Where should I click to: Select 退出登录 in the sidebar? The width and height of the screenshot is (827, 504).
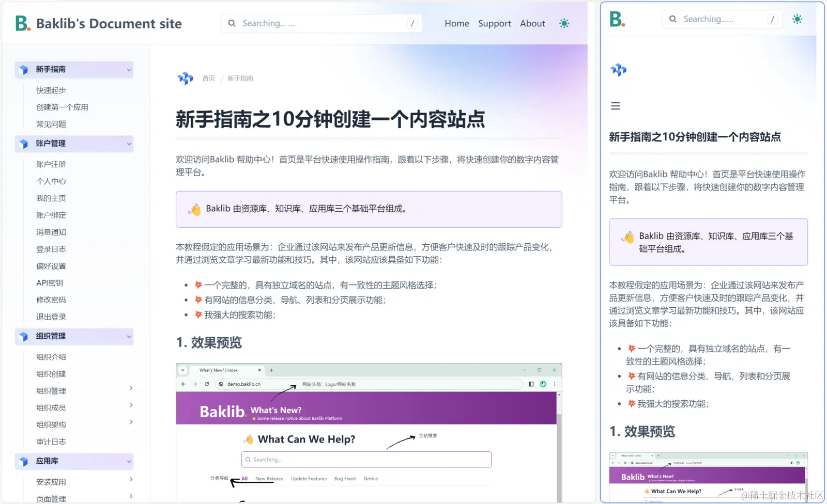[51, 317]
